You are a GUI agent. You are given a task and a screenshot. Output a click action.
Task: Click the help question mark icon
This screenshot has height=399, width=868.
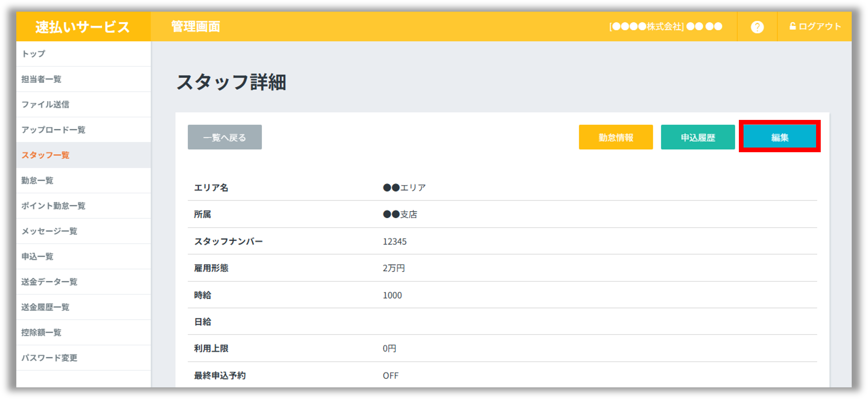[x=757, y=27]
